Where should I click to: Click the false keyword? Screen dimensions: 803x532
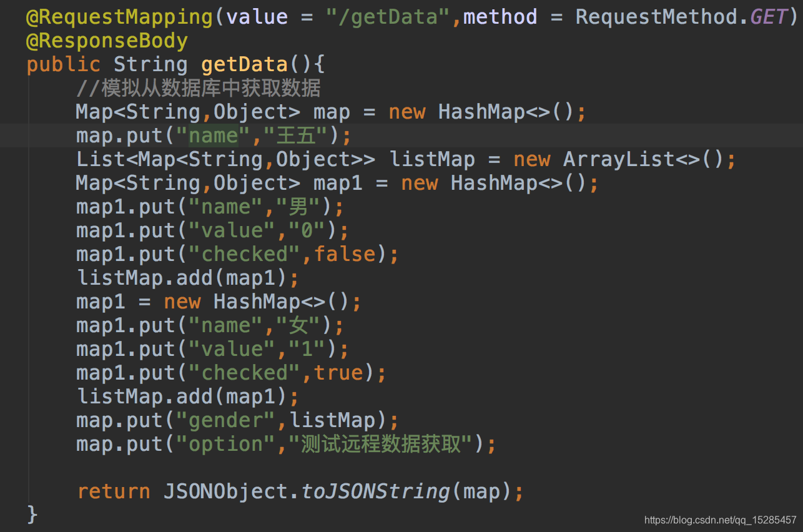click(344, 254)
